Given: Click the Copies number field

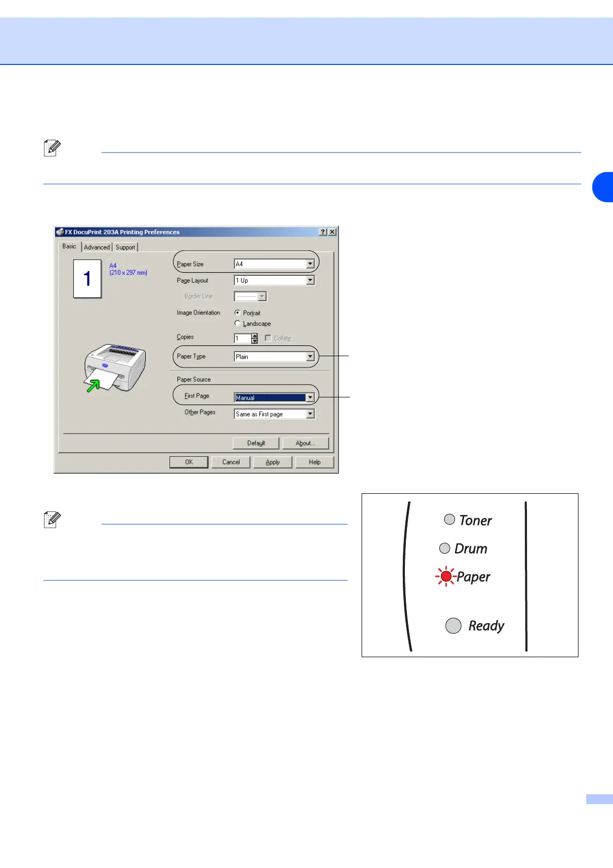Looking at the screenshot, I should pos(243,339).
